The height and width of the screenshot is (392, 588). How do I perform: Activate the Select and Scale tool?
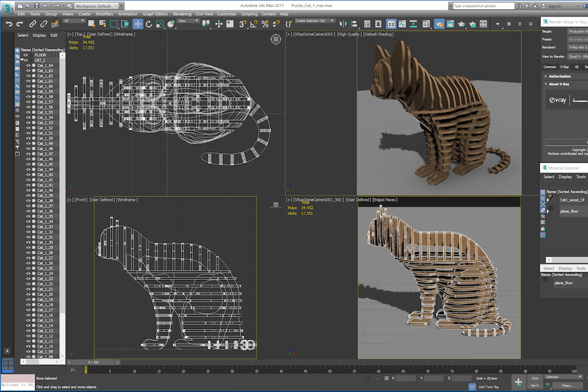pyautogui.click(x=160, y=24)
